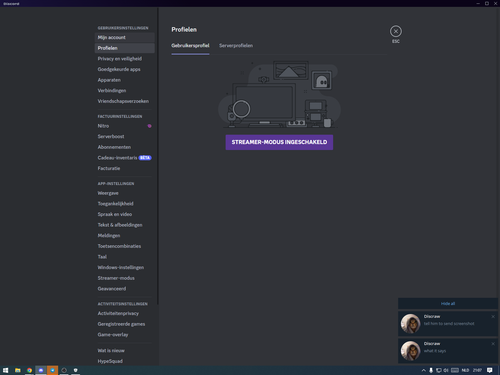Open Privacy en veiligheid settings

(x=125, y=59)
